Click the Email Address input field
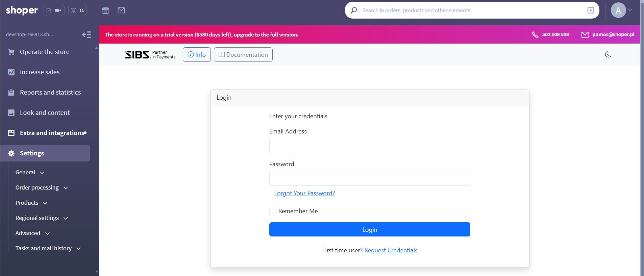 [369, 146]
